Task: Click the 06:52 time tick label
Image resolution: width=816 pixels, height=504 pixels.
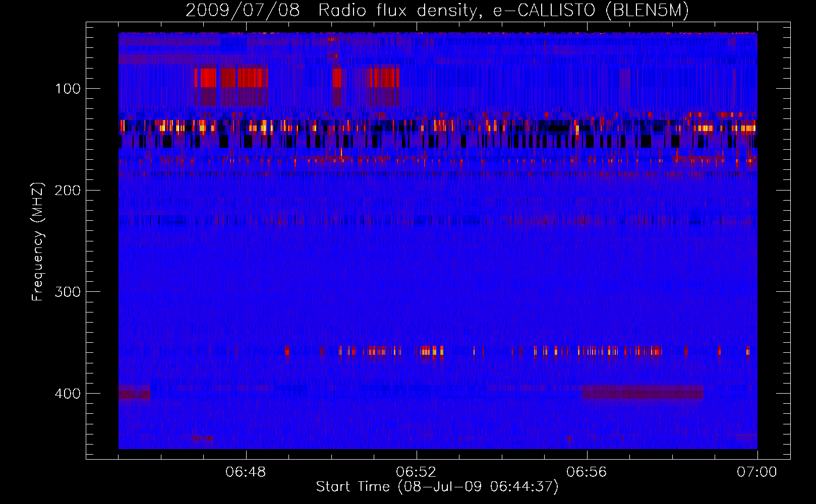Action: [416, 472]
